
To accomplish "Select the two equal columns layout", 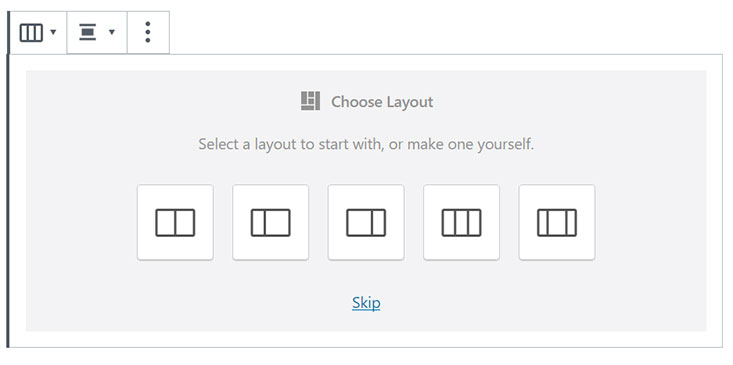I will pos(175,222).
